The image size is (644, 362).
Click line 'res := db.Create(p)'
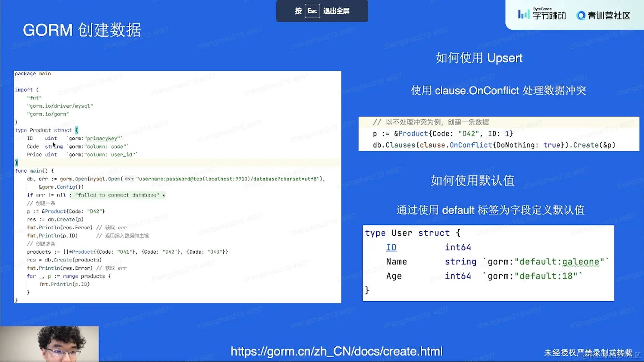click(55, 219)
